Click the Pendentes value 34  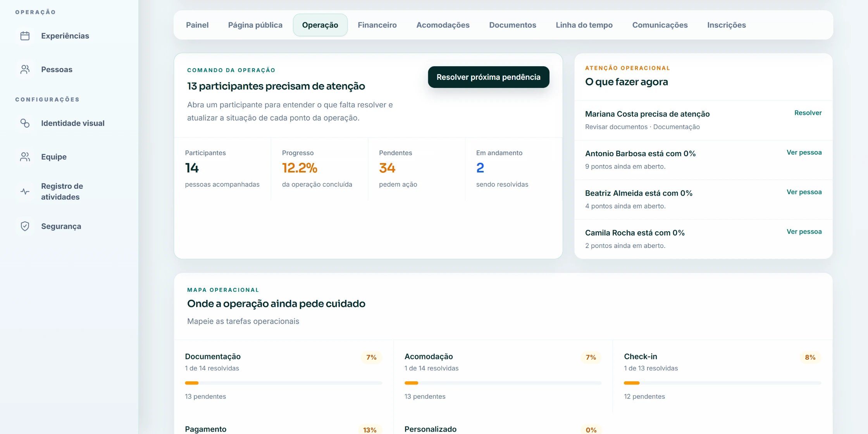387,168
